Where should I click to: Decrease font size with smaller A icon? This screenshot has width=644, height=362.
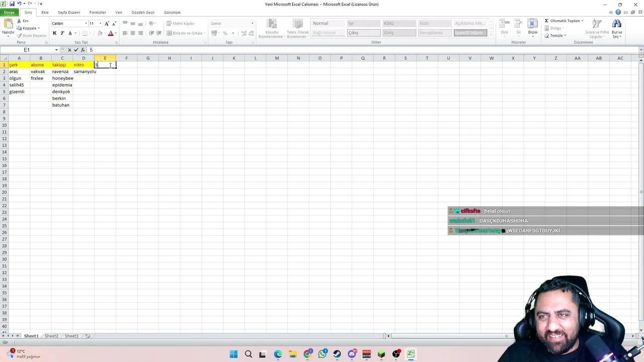pos(114,24)
